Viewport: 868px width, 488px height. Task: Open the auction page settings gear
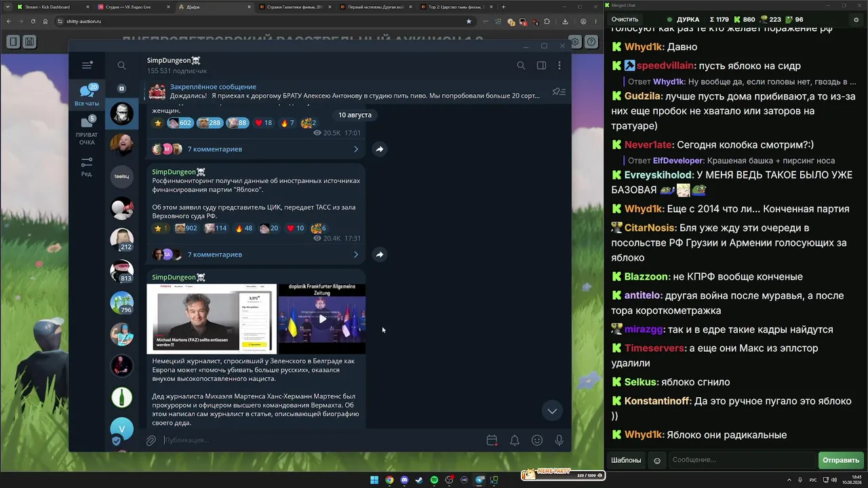[x=576, y=42]
